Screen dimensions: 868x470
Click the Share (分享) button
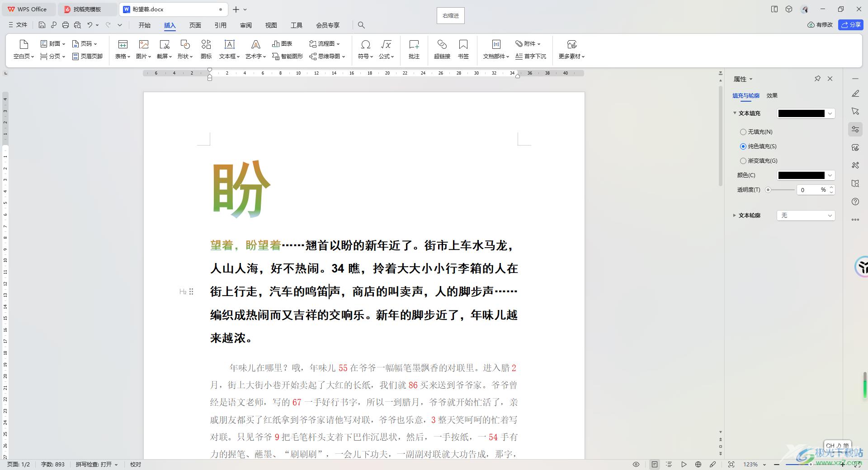point(850,25)
